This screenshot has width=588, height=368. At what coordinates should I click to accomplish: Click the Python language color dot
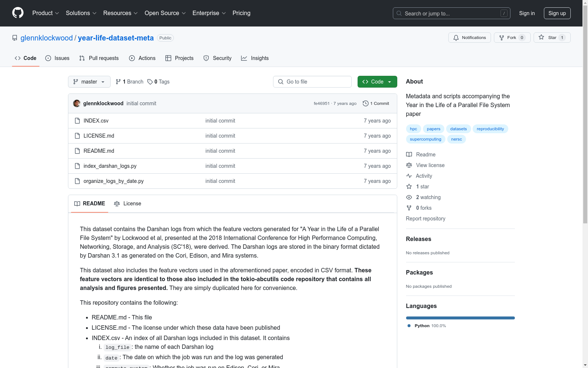pyautogui.click(x=409, y=326)
